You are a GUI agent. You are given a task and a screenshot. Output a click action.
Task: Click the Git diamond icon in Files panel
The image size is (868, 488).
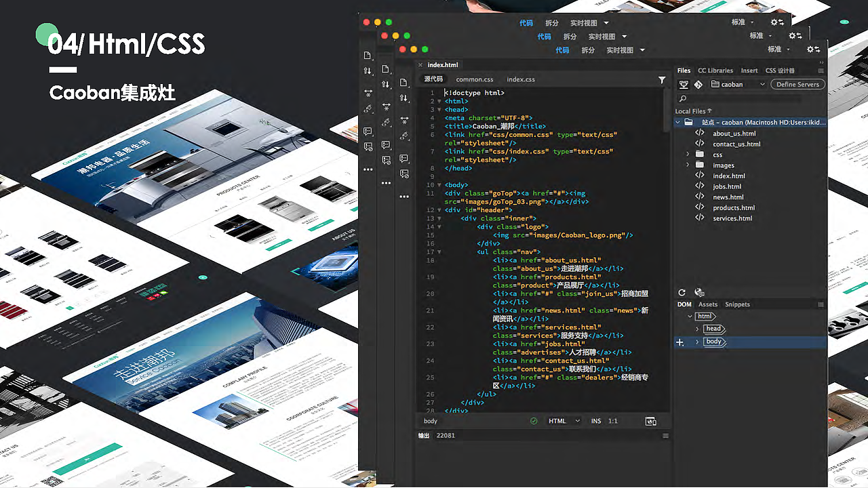pyautogui.click(x=698, y=85)
